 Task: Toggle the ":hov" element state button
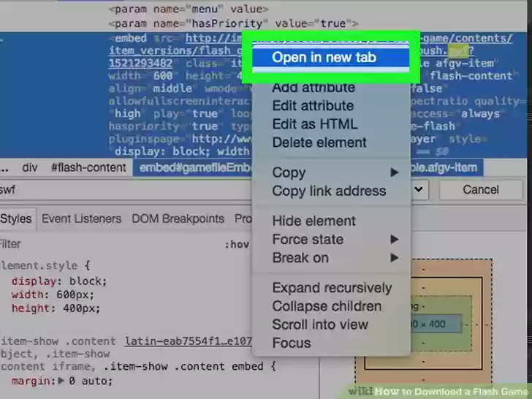(x=237, y=244)
